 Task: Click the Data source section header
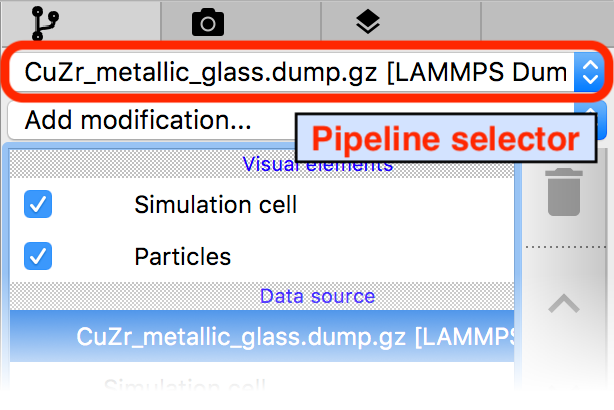pyautogui.click(x=318, y=296)
